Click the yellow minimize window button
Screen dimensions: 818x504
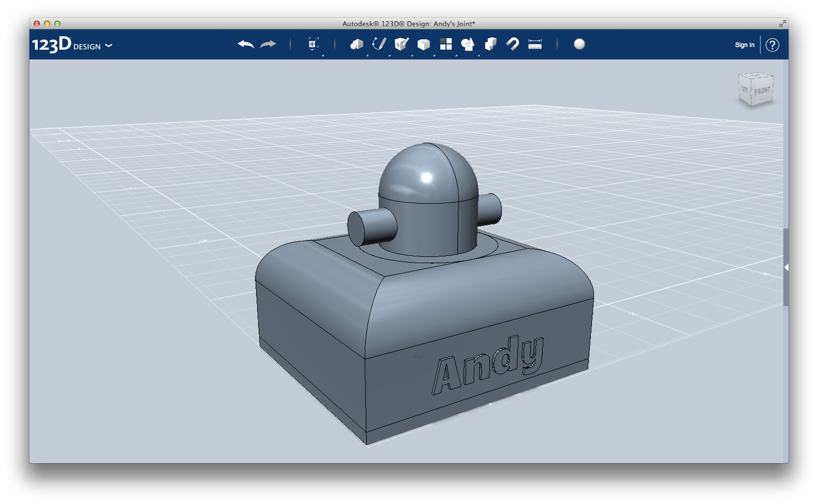(47, 24)
